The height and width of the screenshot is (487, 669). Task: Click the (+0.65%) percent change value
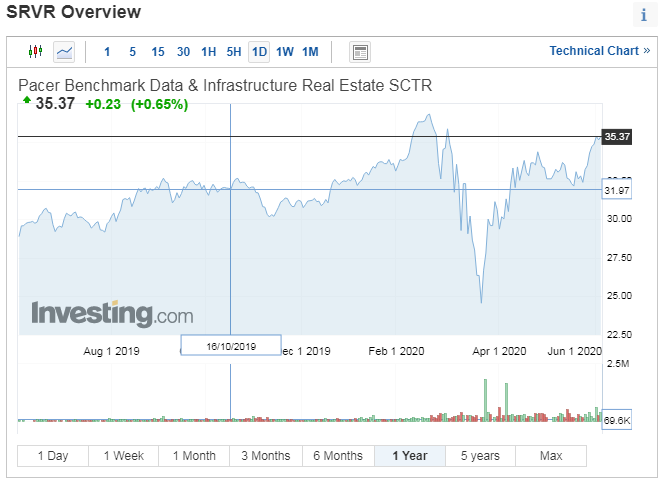pos(160,104)
